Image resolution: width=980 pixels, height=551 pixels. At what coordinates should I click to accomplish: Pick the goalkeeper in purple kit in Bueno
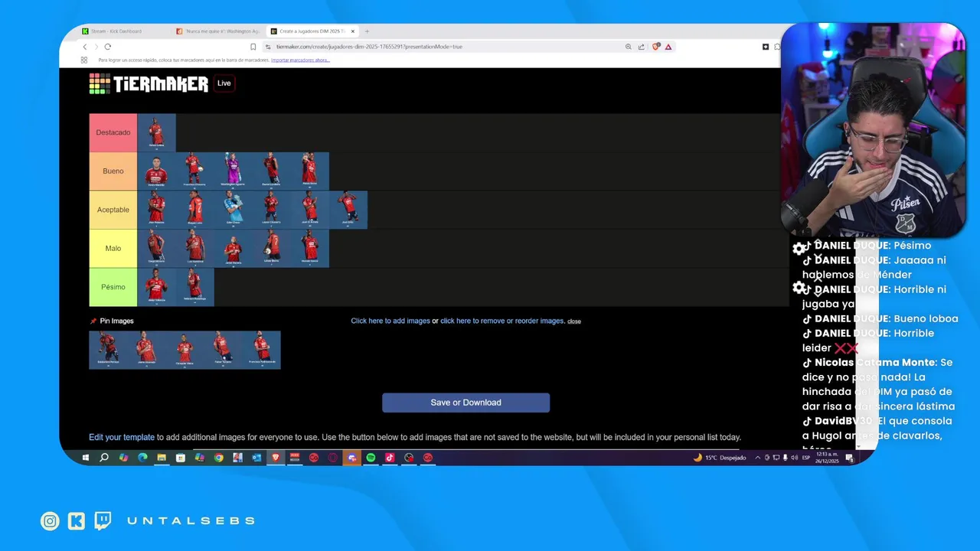pyautogui.click(x=233, y=171)
